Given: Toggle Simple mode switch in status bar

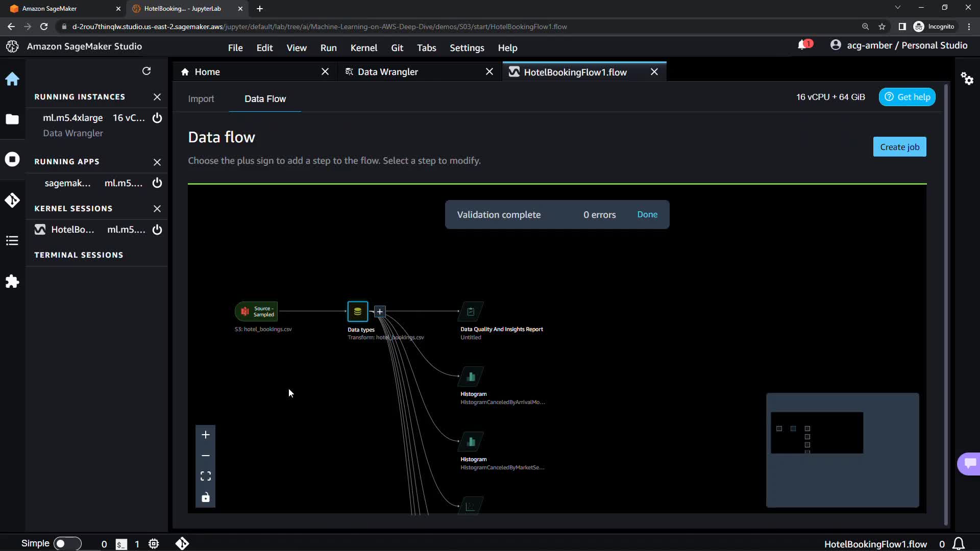Looking at the screenshot, I should pos(67,544).
